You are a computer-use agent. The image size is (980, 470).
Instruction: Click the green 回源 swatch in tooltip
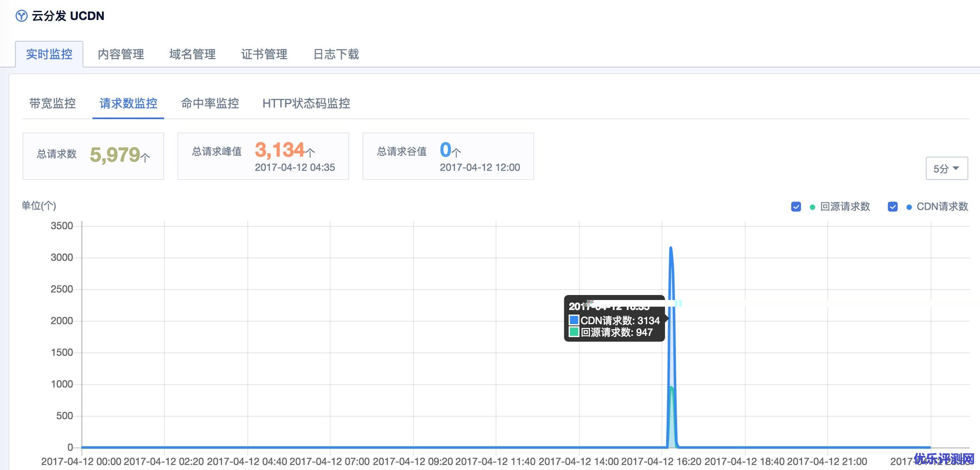click(x=574, y=332)
